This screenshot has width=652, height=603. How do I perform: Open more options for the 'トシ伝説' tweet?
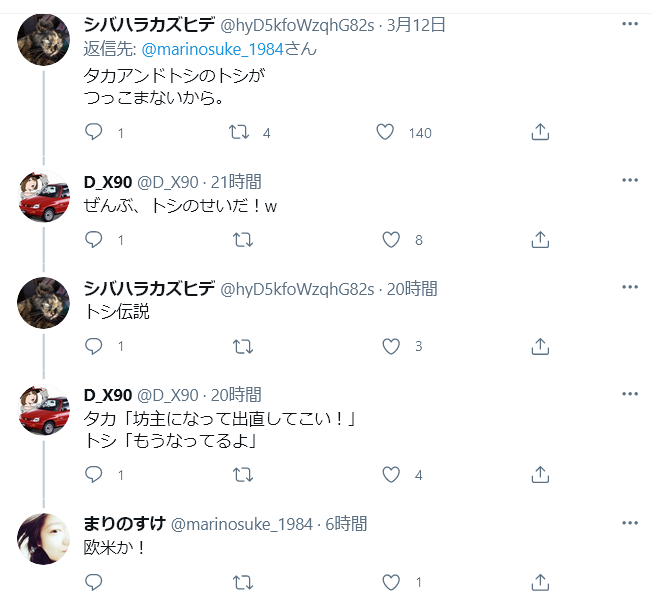pos(630,287)
